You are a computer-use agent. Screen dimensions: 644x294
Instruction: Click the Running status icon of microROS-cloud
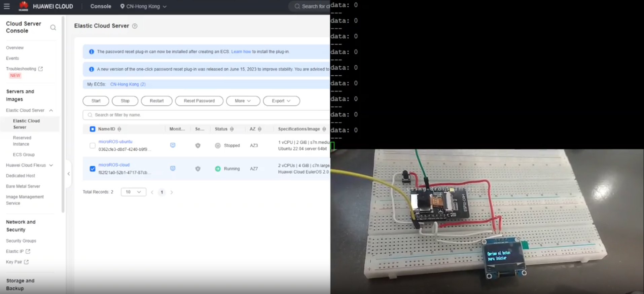(218, 169)
